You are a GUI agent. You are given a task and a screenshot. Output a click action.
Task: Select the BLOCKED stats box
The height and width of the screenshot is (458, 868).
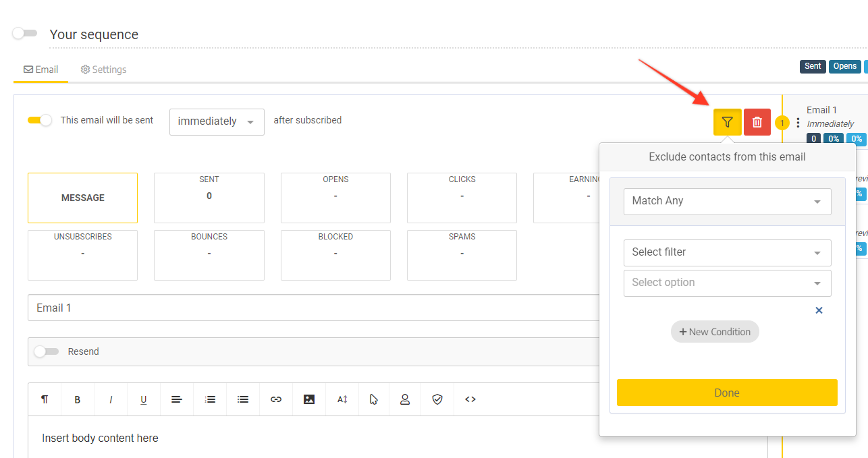pyautogui.click(x=335, y=255)
